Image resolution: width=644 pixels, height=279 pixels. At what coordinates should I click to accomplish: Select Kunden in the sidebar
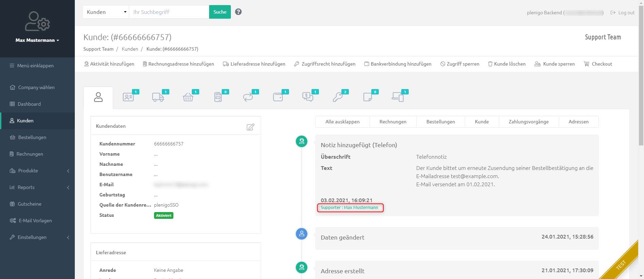[37, 121]
